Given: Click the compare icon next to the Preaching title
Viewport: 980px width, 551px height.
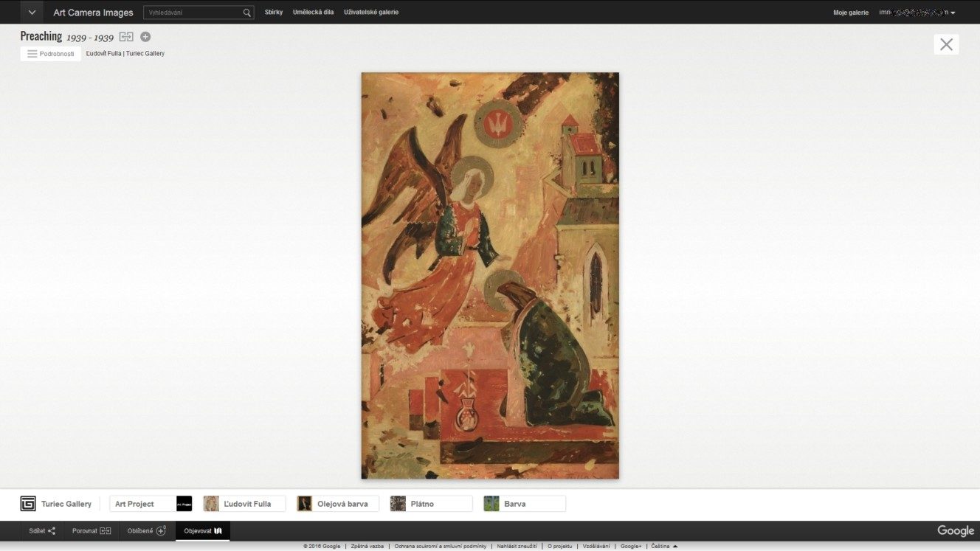Looking at the screenshot, I should pyautogui.click(x=127, y=37).
